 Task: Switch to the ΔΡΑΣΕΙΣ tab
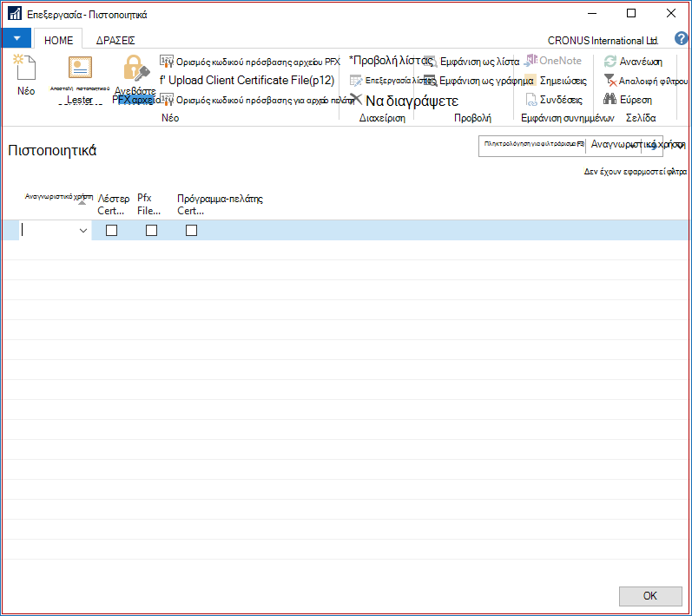click(115, 41)
